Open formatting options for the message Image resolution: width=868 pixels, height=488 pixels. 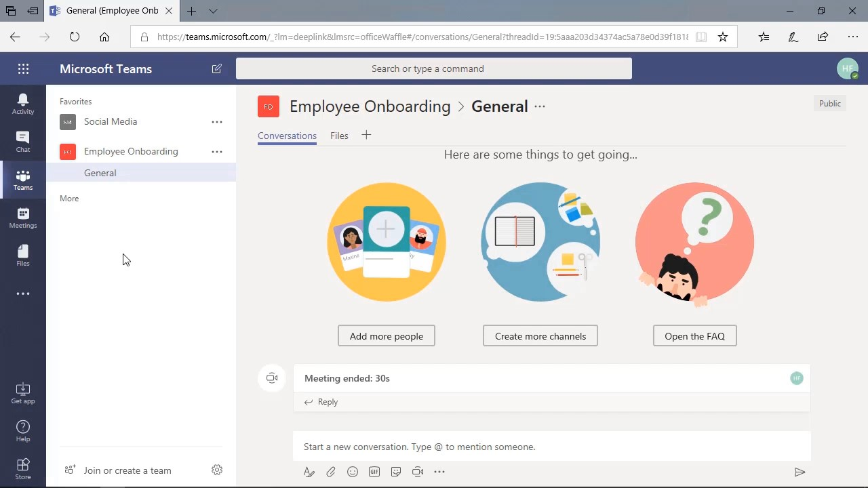(x=309, y=472)
